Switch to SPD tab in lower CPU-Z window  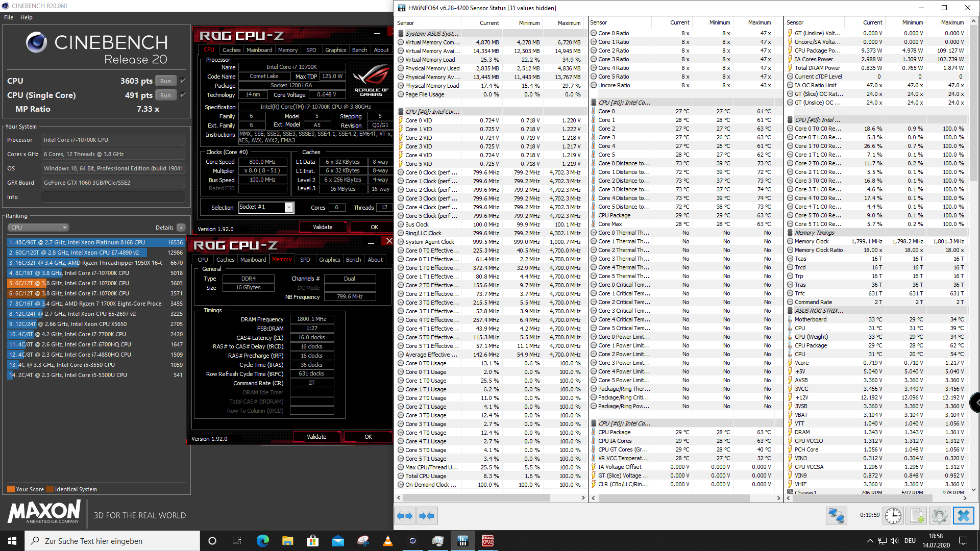coord(305,260)
